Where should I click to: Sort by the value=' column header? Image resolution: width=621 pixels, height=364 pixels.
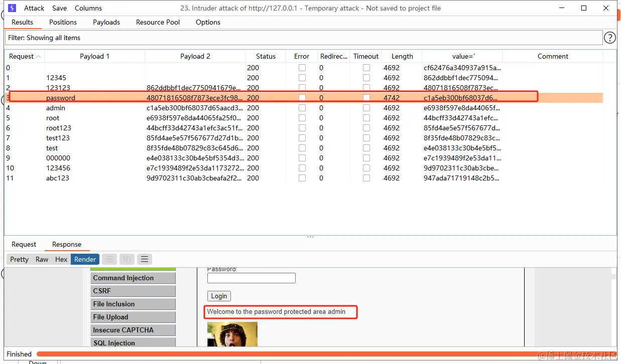coord(462,56)
